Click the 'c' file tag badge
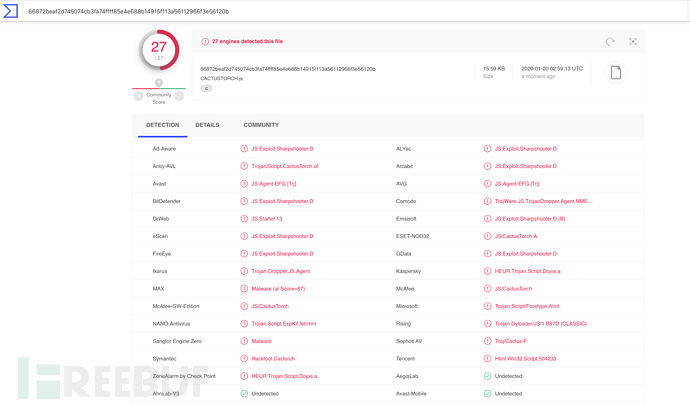Viewport: 690px width, 406px height. click(x=206, y=88)
